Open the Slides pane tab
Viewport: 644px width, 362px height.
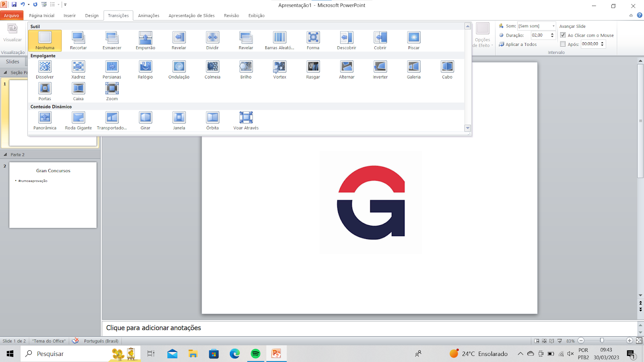coord(12,62)
